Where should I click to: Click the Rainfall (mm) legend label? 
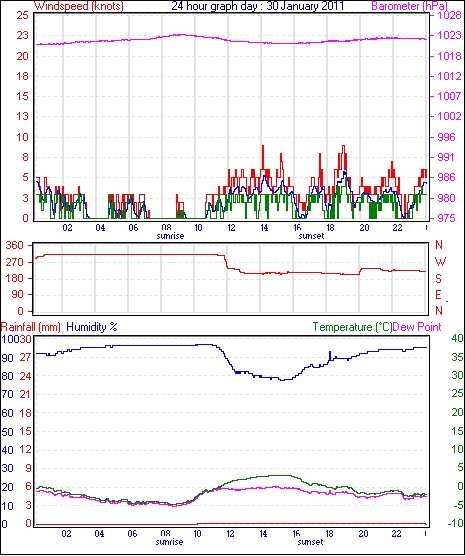coord(31,327)
